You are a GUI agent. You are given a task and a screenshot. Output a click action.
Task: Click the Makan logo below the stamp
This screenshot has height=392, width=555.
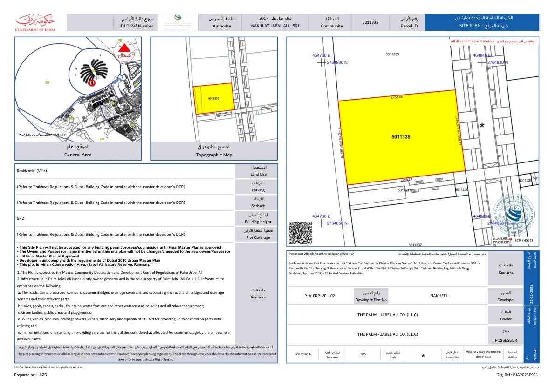pyautogui.click(x=501, y=240)
